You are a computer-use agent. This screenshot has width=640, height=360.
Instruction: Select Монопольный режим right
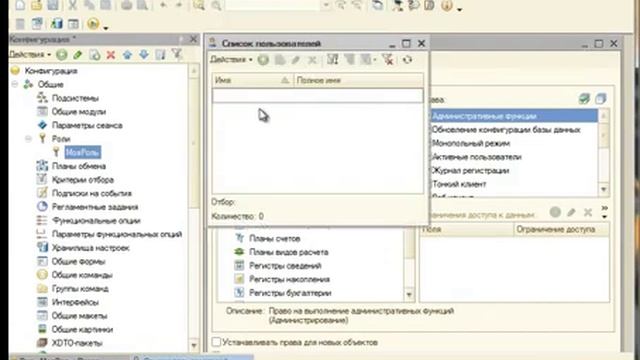pos(471,143)
